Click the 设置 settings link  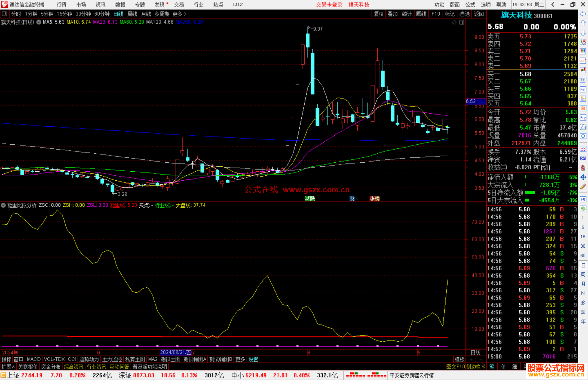tap(253, 359)
